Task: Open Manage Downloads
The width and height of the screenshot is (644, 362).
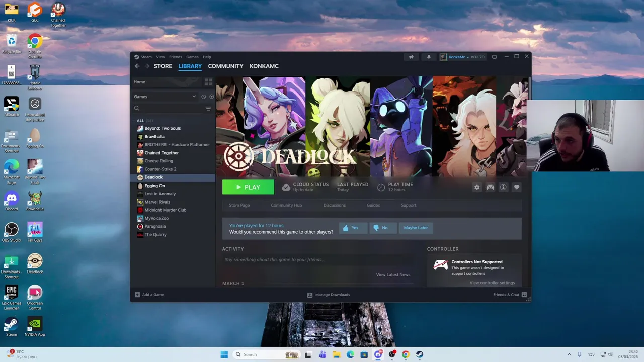Action: click(329, 295)
